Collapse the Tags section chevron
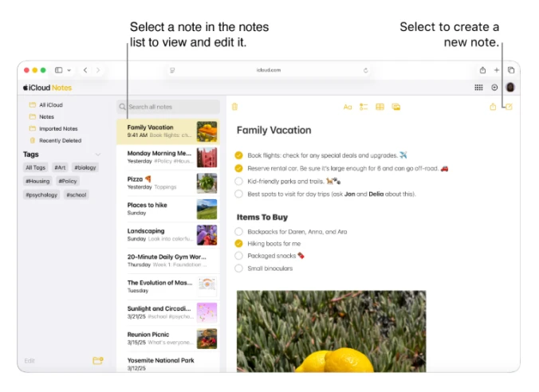 click(98, 155)
